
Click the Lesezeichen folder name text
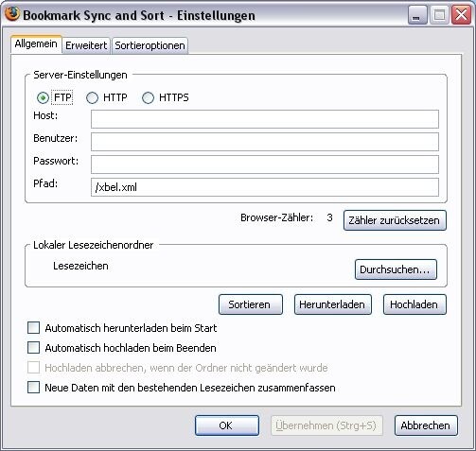(80, 266)
